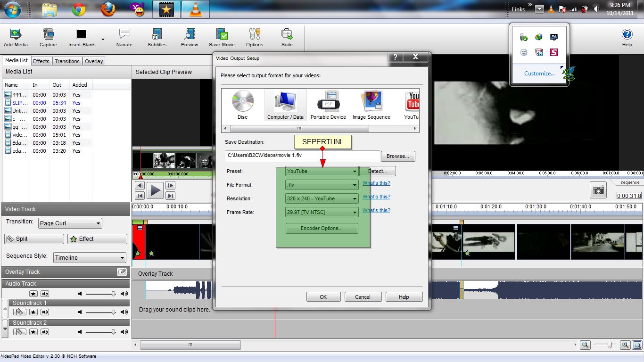The image size is (644, 362).
Task: Launch the Capture tool
Action: 48,38
